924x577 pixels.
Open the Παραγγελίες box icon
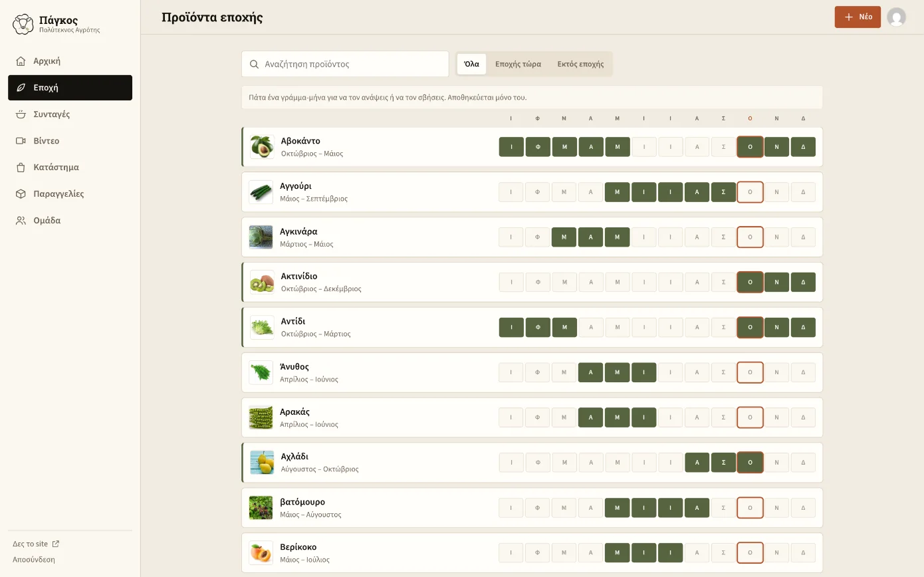pyautogui.click(x=21, y=194)
